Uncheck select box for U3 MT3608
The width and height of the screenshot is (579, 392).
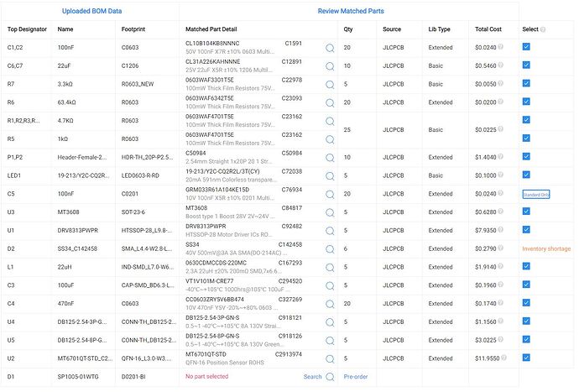(x=526, y=212)
